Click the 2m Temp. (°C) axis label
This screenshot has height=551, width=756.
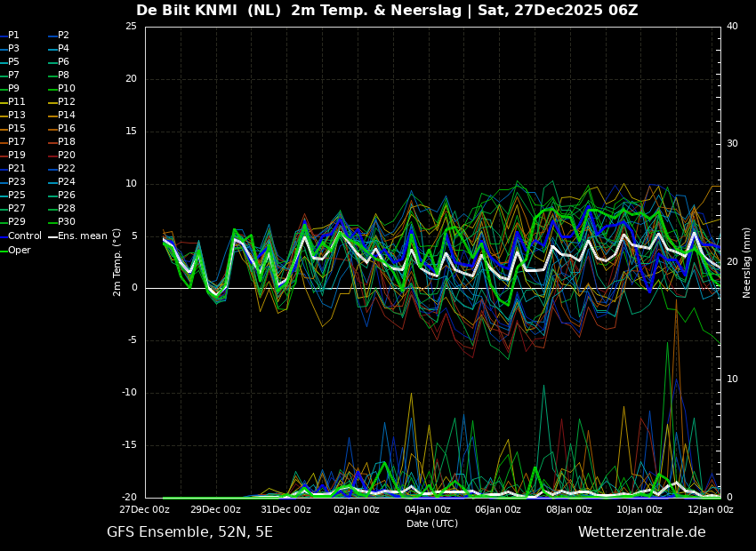117,262
